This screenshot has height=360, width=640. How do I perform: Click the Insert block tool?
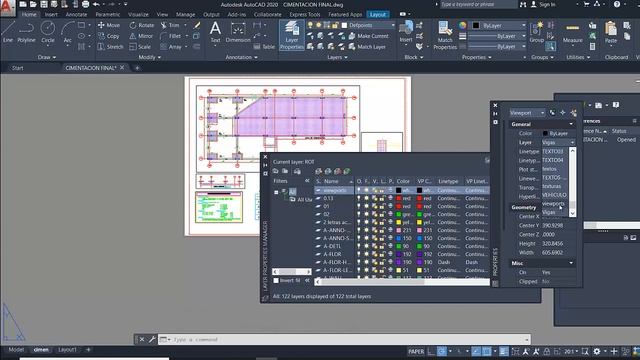pyautogui.click(x=406, y=32)
